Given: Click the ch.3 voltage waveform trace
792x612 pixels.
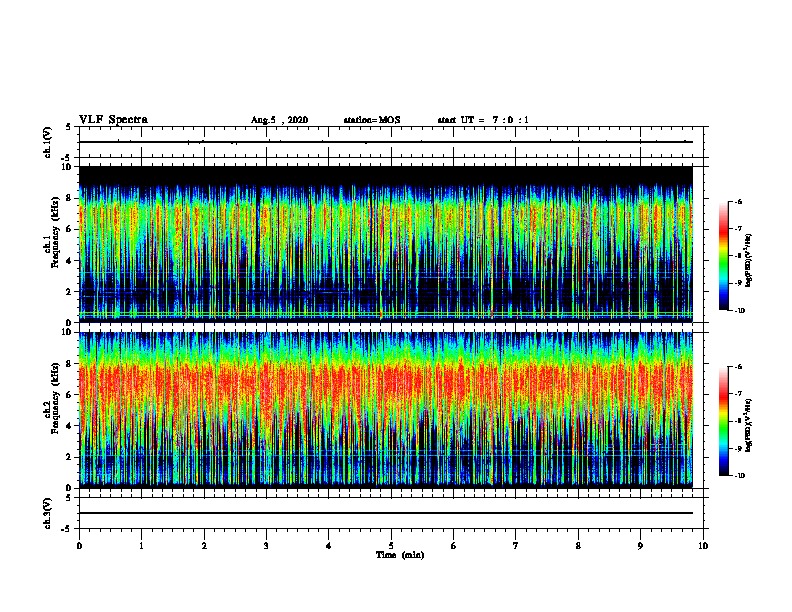Looking at the screenshot, I should point(386,513).
